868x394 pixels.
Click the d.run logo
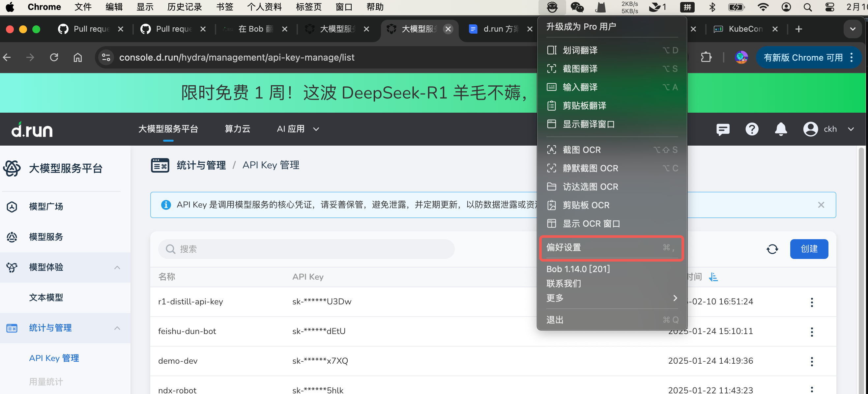click(x=32, y=129)
